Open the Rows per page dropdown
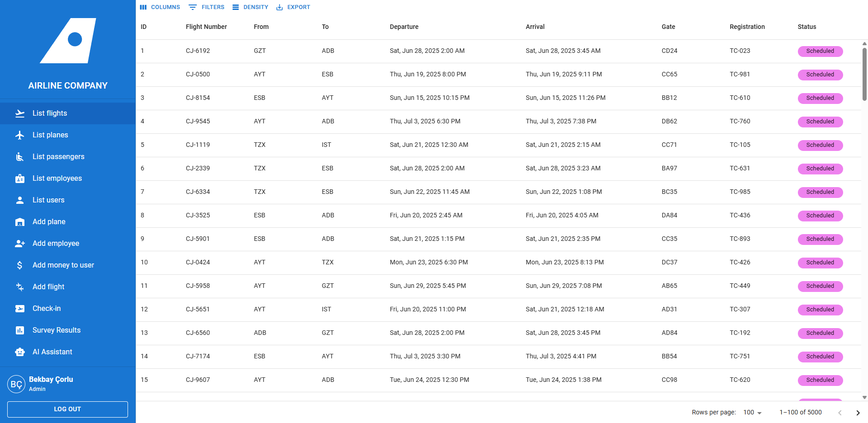 (751, 412)
